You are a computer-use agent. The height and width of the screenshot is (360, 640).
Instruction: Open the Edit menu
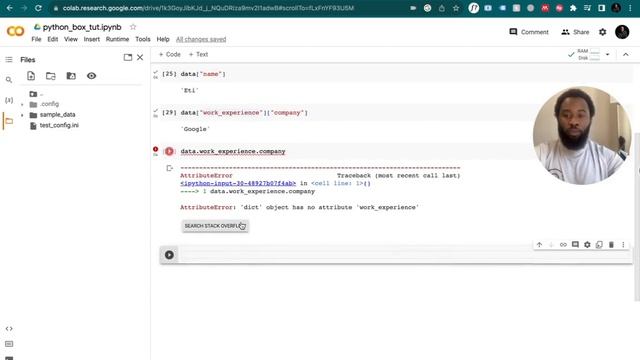point(53,39)
